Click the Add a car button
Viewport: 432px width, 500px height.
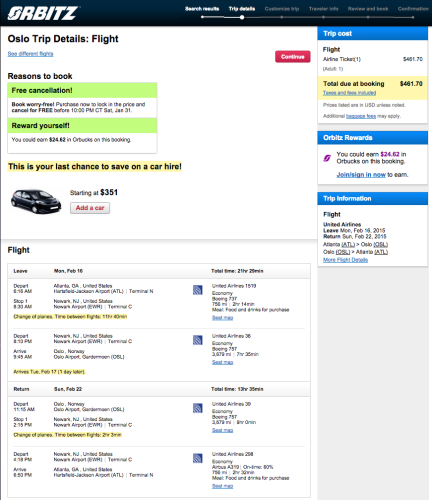90,208
